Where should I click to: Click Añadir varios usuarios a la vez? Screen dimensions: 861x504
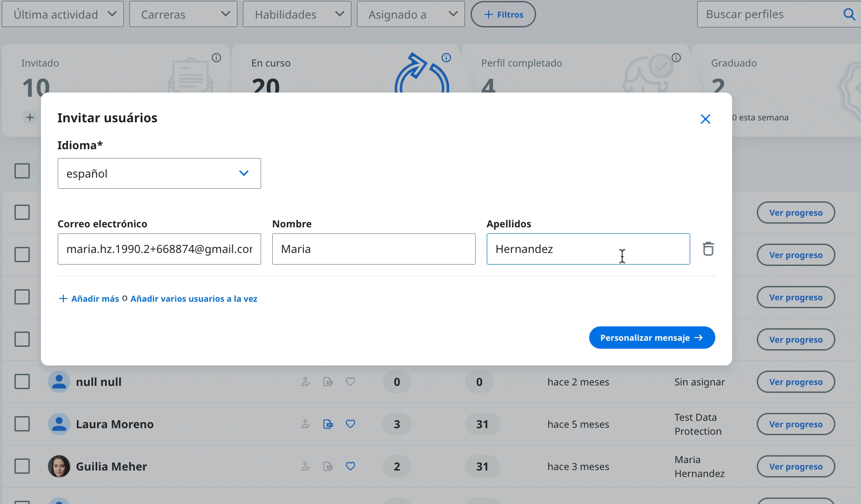[x=194, y=298]
